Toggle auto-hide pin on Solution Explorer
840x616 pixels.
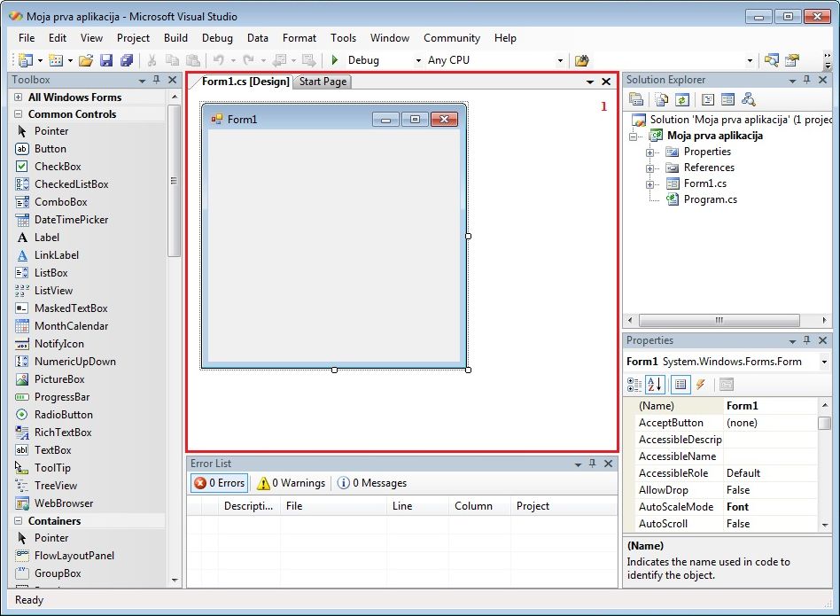(x=807, y=79)
